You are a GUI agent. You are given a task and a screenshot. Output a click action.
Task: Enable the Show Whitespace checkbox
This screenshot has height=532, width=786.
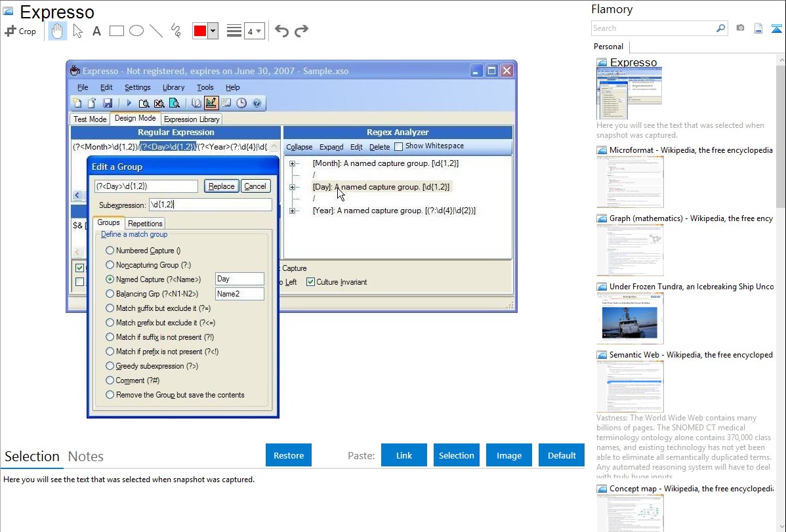399,146
